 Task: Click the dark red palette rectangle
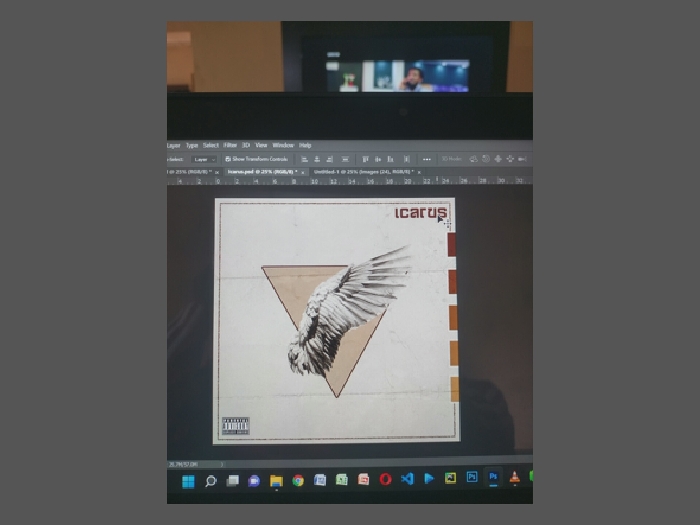(x=452, y=244)
